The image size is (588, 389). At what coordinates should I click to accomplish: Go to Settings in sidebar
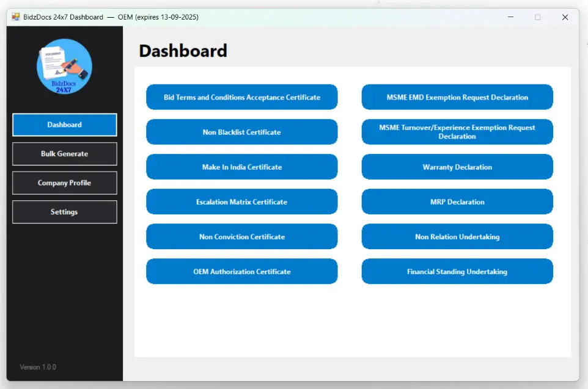tap(65, 212)
